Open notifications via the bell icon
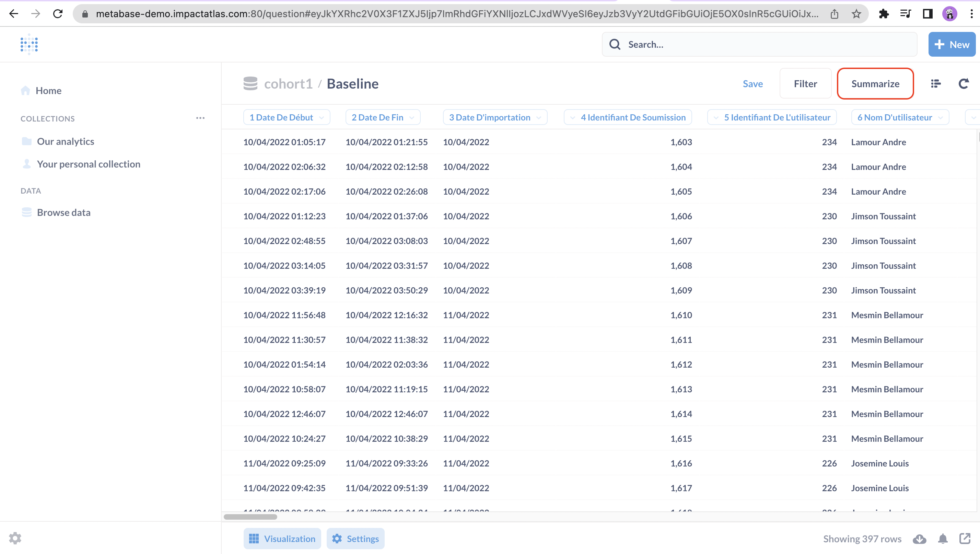The image size is (980, 554). pyautogui.click(x=942, y=539)
